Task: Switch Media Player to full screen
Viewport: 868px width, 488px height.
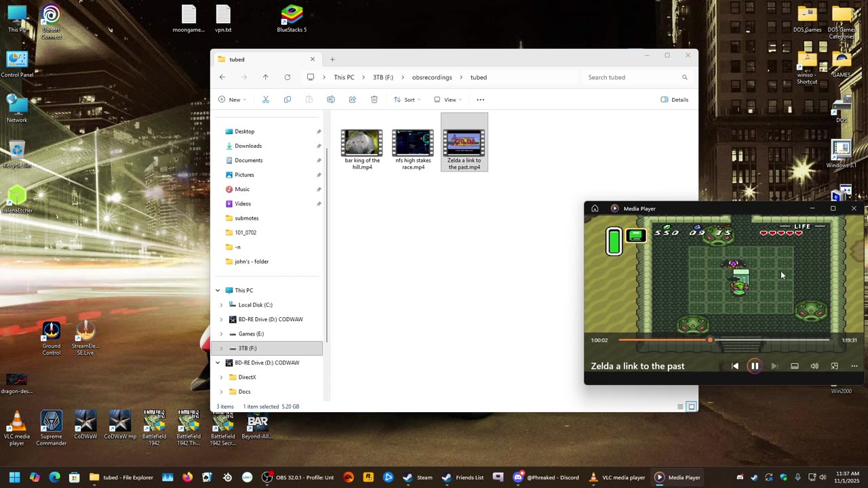Action: click(x=835, y=366)
